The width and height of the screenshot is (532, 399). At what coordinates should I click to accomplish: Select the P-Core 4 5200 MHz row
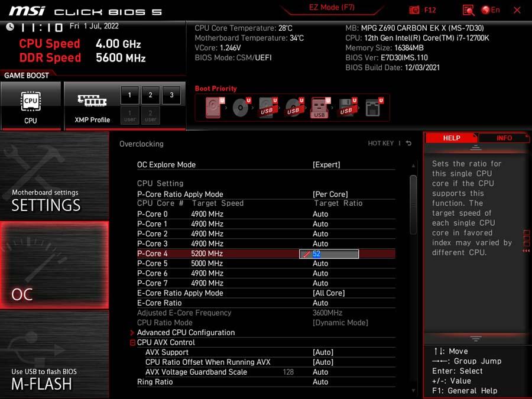(x=266, y=254)
